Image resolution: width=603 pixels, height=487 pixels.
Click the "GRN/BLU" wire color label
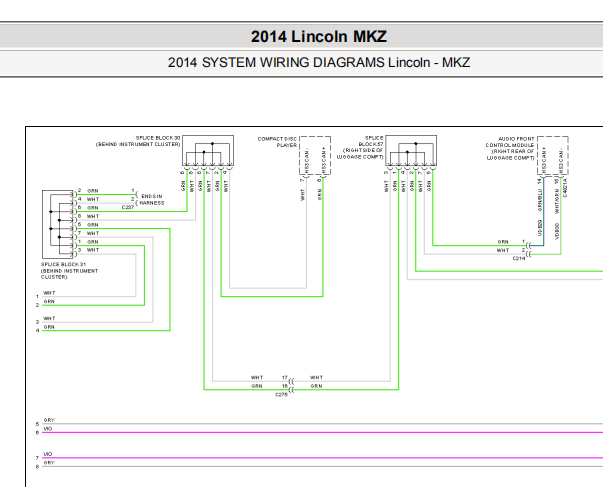coord(540,200)
